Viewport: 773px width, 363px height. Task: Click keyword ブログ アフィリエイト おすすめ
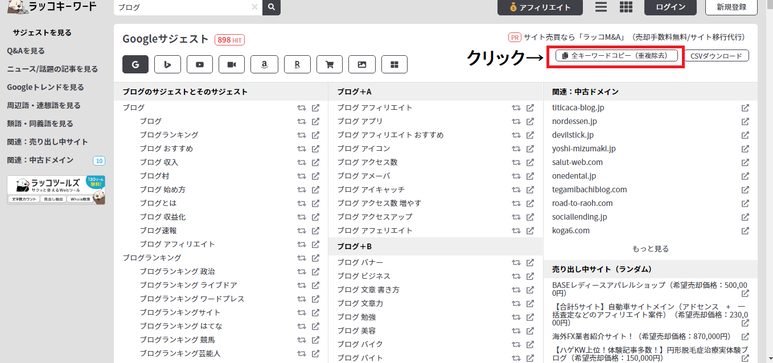click(x=390, y=135)
